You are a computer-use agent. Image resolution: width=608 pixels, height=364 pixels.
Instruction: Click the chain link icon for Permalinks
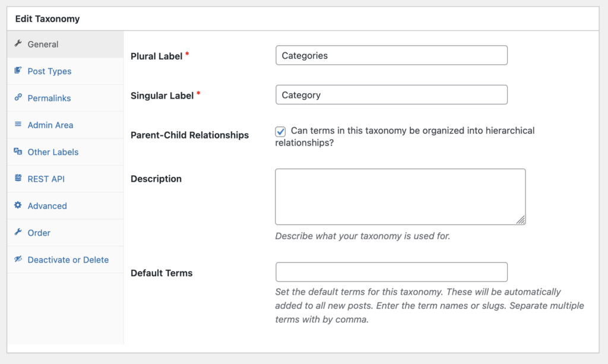[18, 98]
